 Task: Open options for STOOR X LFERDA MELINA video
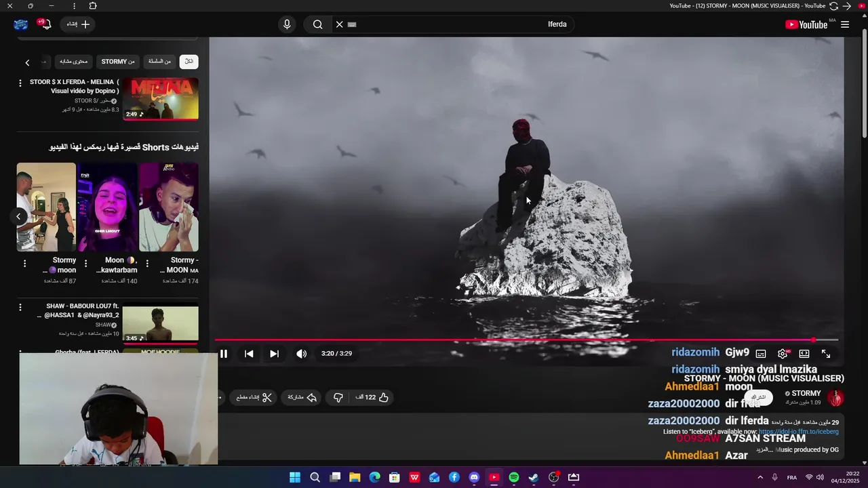click(x=20, y=83)
